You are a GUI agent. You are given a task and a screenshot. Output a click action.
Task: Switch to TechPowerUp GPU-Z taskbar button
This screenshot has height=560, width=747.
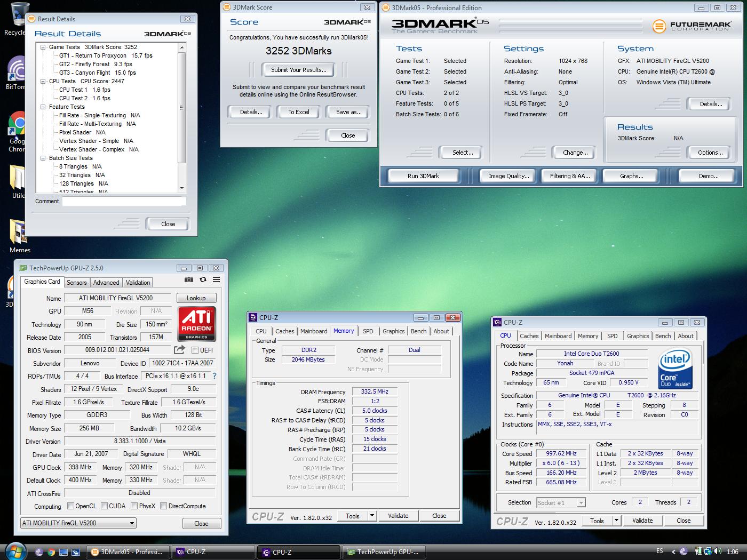(385, 552)
